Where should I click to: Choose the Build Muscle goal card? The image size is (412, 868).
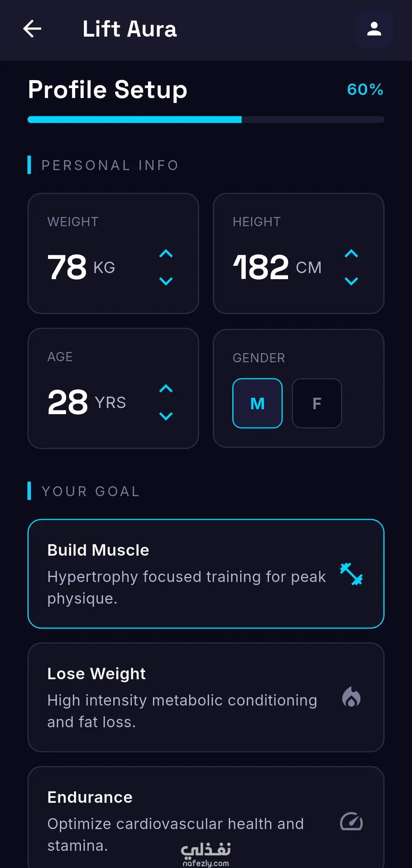(206, 574)
